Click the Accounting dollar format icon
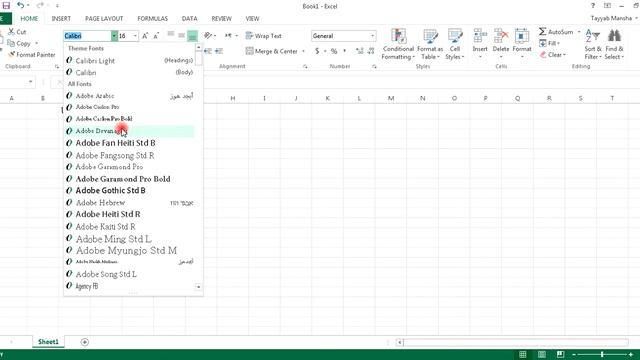The image size is (640, 360). 317,51
